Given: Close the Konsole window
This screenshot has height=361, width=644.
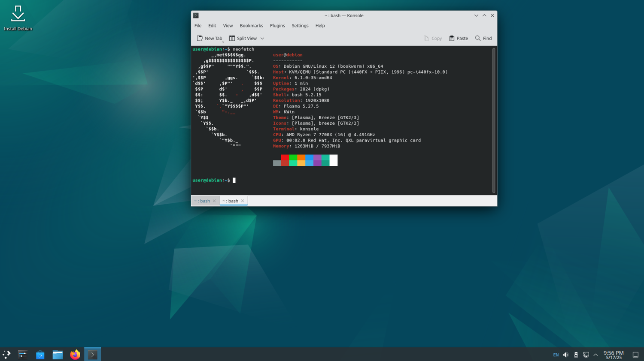Looking at the screenshot, I should click(x=492, y=15).
